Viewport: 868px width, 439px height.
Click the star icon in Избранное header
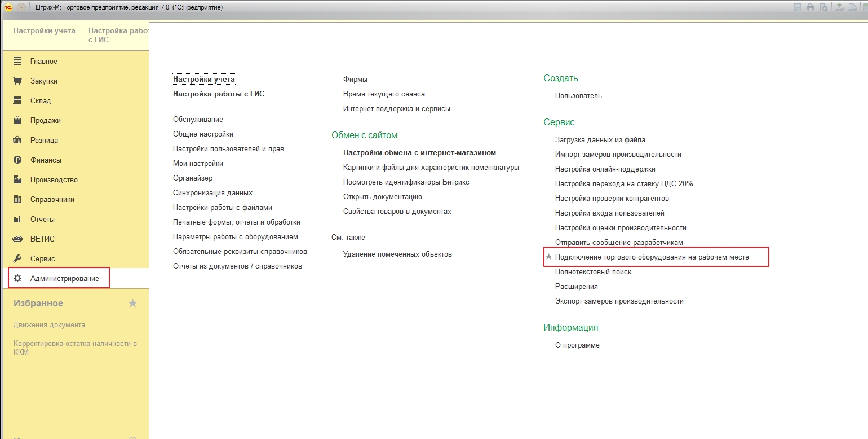click(x=132, y=304)
